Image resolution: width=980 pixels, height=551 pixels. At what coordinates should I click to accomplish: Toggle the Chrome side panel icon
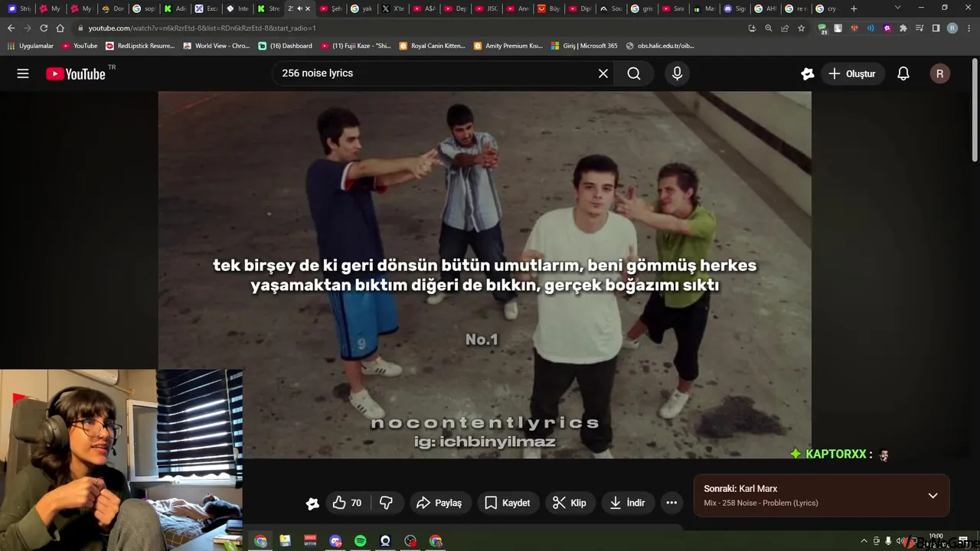[x=936, y=28]
